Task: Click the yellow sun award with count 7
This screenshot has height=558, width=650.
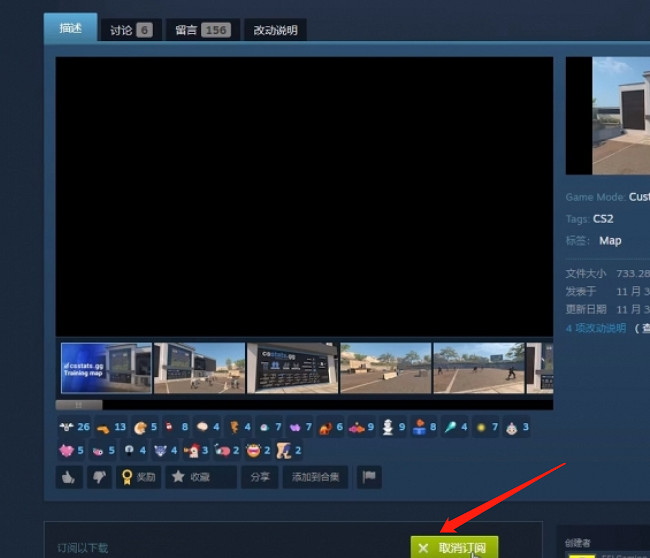Action: (485, 427)
